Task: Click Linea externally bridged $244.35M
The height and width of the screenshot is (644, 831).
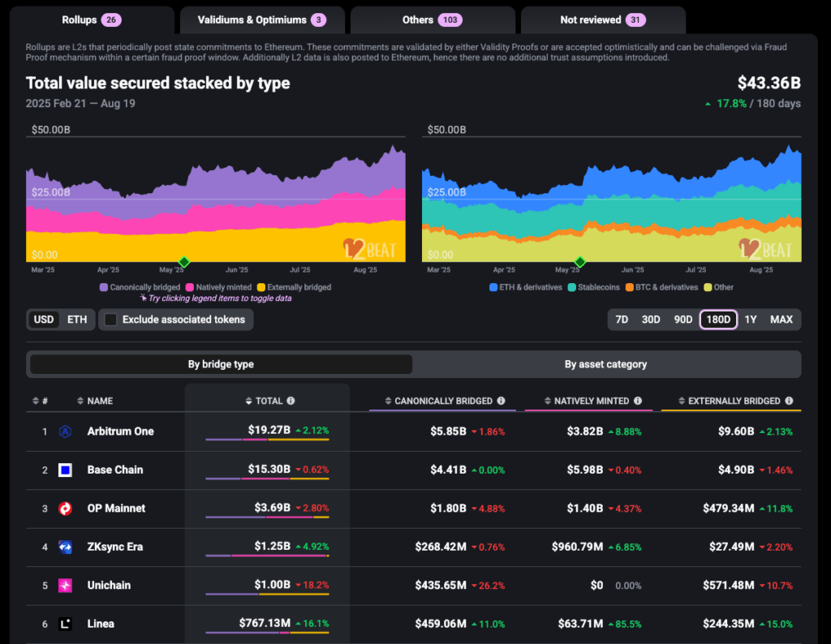Action: point(729,624)
